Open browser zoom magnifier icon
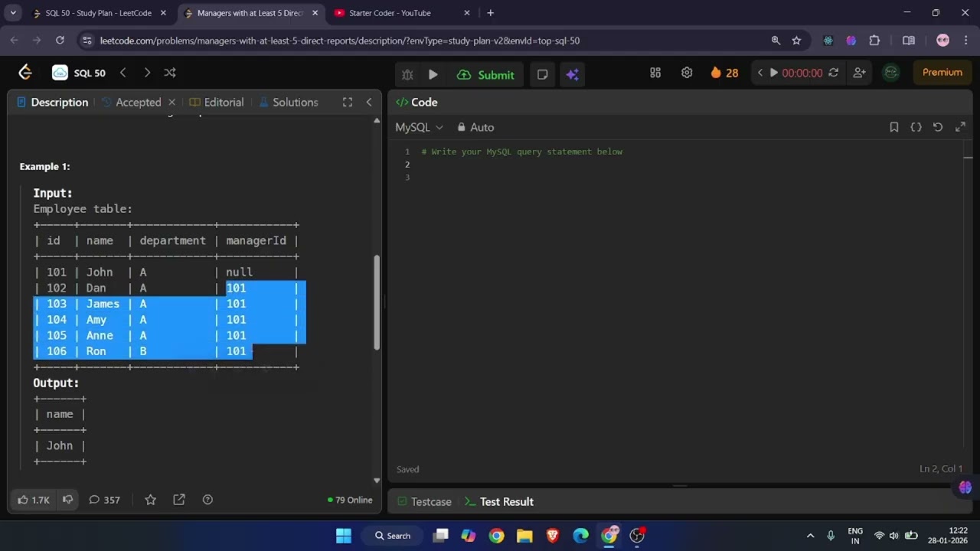Viewport: 980px width, 551px height. 776,41
